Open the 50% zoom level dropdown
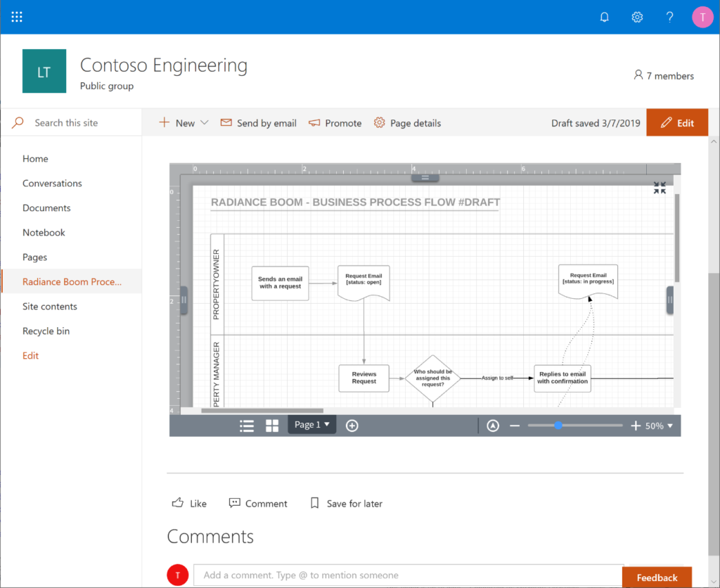Screen dimensions: 720x588 pos(658,426)
